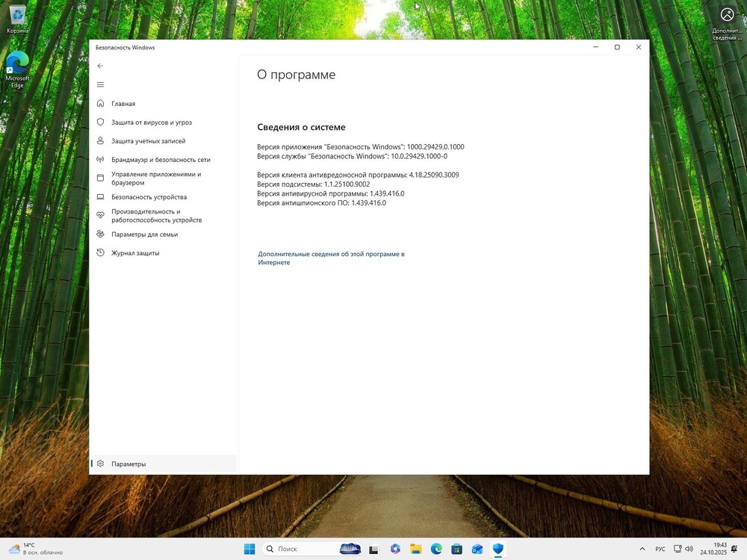Image resolution: width=747 pixels, height=560 pixels.
Task: Open virus and threat protection shield icon
Action: pyautogui.click(x=100, y=122)
